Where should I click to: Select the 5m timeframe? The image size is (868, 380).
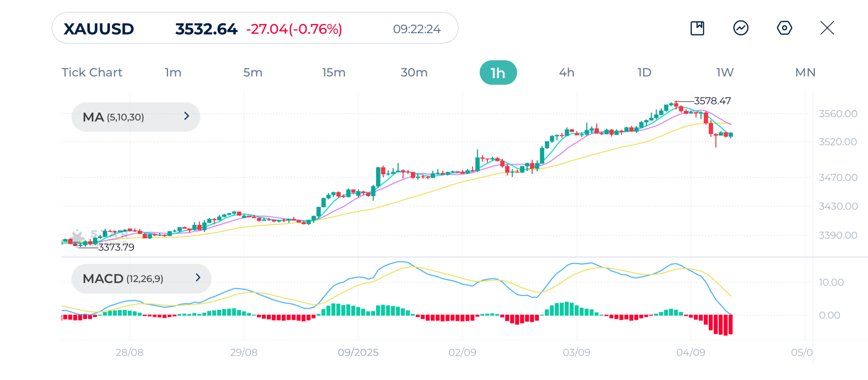[253, 73]
